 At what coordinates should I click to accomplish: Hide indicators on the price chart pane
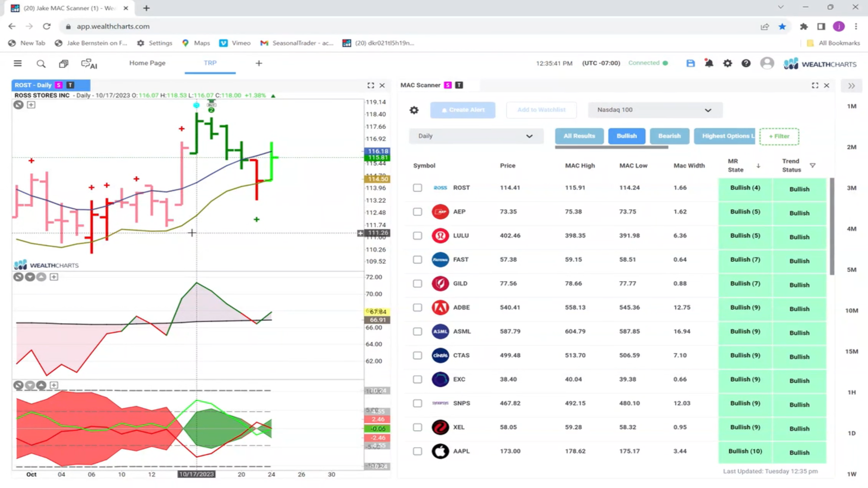[x=18, y=105]
